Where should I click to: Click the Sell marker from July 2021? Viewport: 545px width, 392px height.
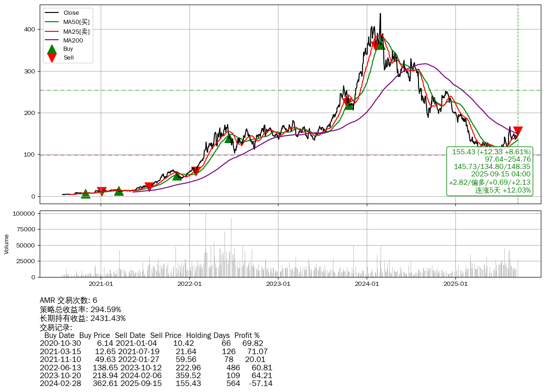point(149,187)
